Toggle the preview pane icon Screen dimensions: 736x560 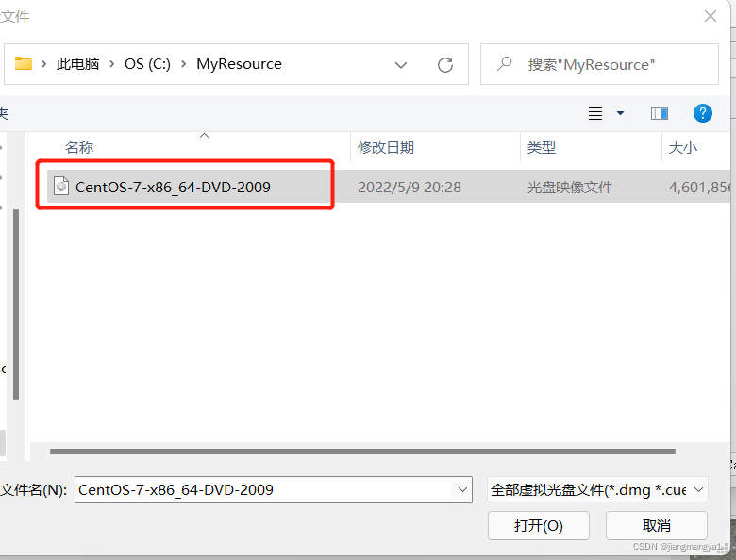tap(659, 113)
